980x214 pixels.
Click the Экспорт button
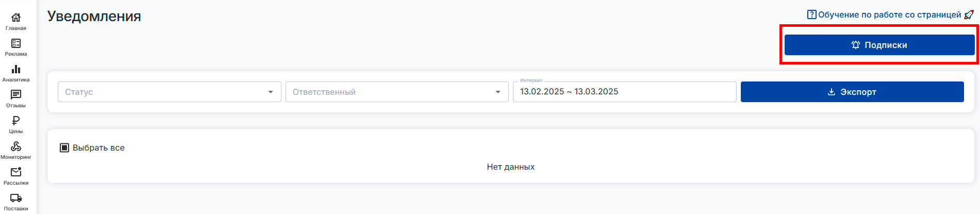852,92
